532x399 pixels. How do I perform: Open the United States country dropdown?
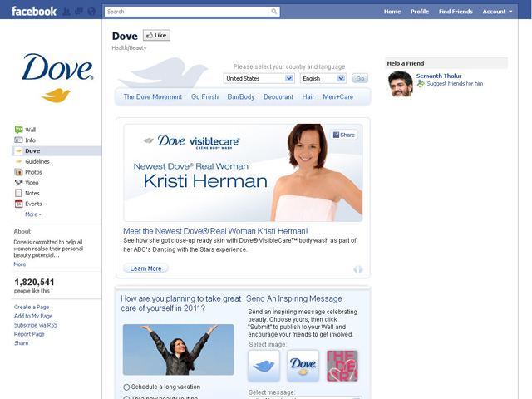pyautogui.click(x=259, y=78)
